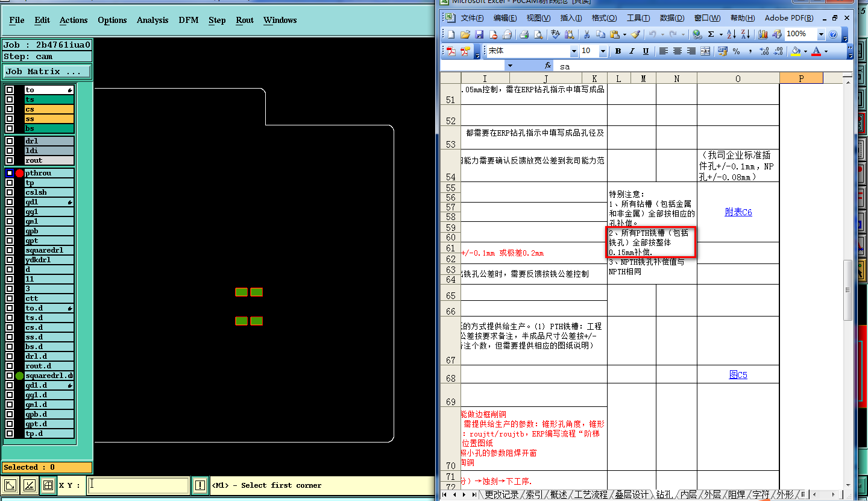Screen dimensions: 868x501
Task: Toggle the checkbox for the bs layer
Action: click(10, 128)
